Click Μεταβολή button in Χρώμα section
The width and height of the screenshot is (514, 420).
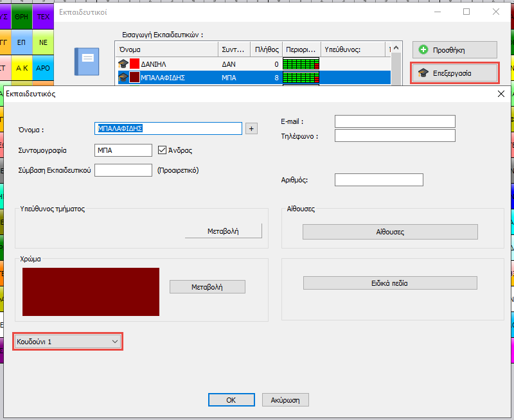pos(207,287)
